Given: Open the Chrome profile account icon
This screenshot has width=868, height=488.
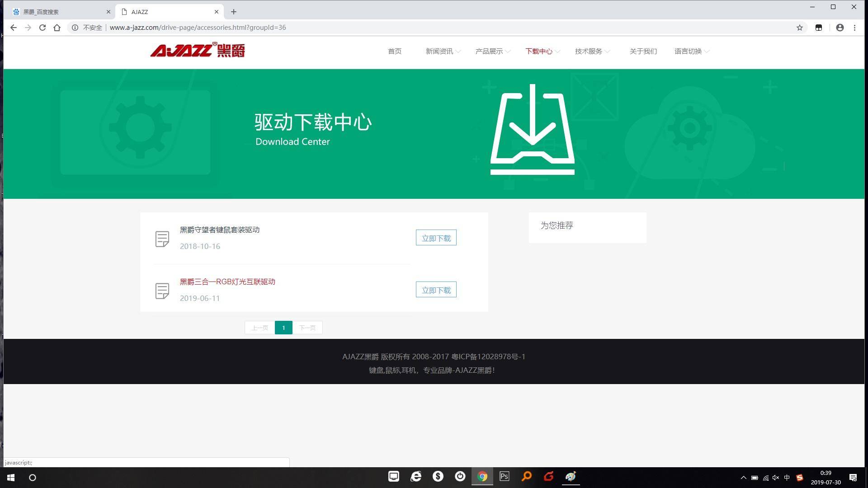Looking at the screenshot, I should coord(840,28).
